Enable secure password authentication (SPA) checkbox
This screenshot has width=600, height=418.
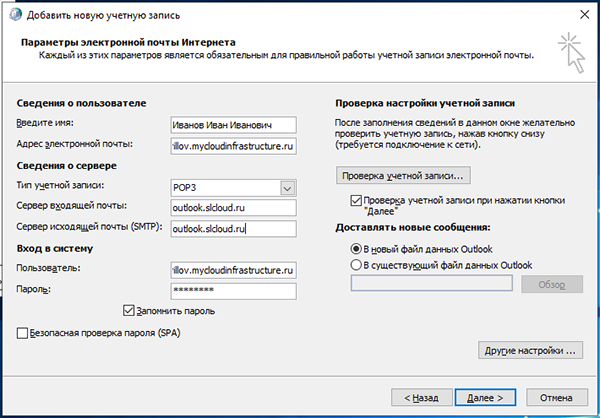[x=22, y=333]
